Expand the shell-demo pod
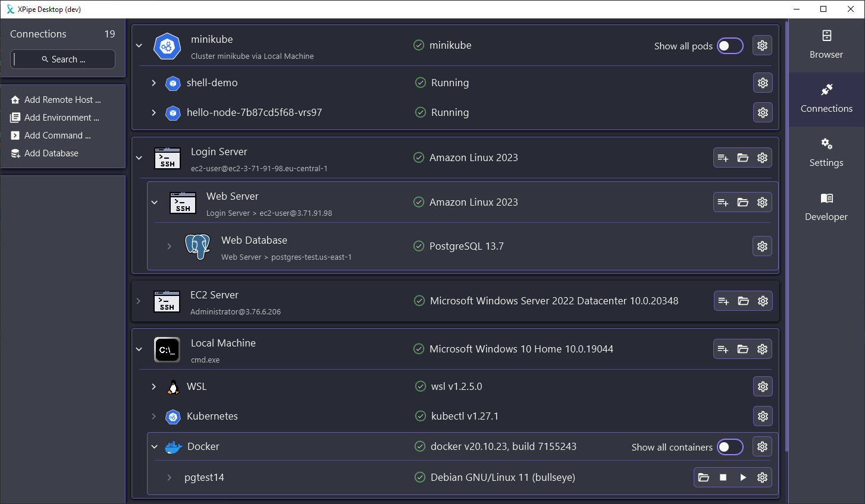The width and height of the screenshot is (865, 504). pyautogui.click(x=153, y=83)
